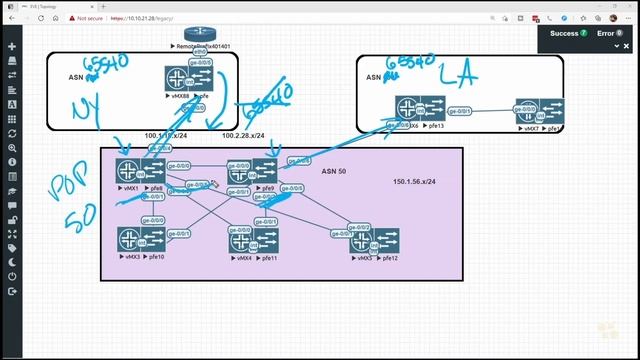Select the vMX3 control plane node
Image resolution: width=640 pixels, height=360 pixels.
[129, 239]
